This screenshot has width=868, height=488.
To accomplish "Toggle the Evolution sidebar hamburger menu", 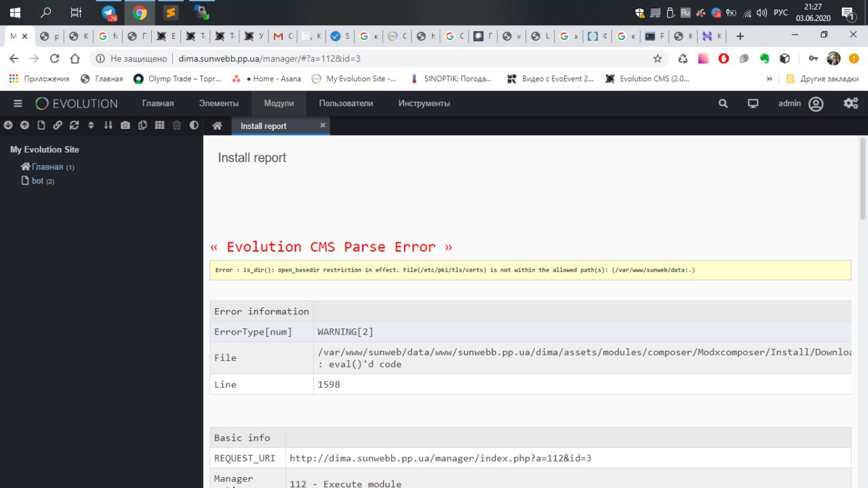I will tap(18, 103).
